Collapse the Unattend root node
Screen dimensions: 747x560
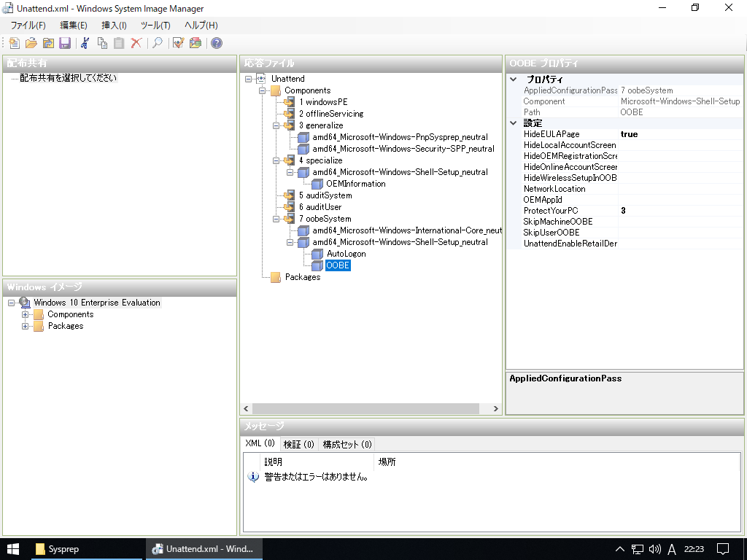pos(248,79)
